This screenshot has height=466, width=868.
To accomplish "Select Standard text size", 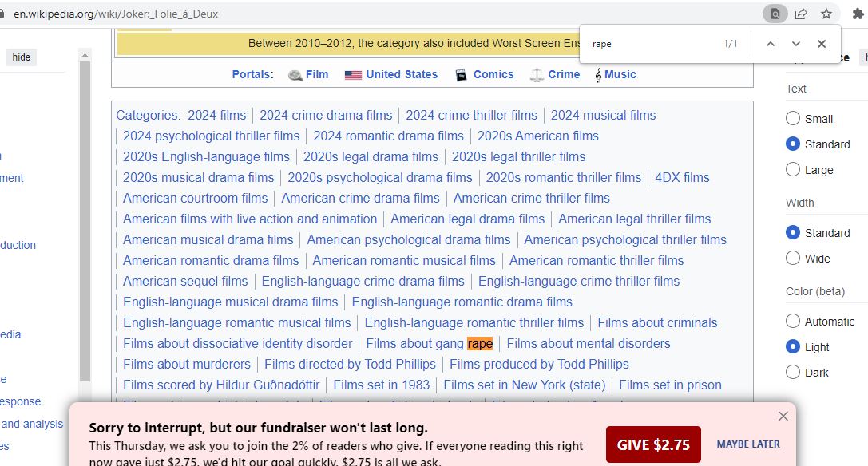I will coord(793,144).
